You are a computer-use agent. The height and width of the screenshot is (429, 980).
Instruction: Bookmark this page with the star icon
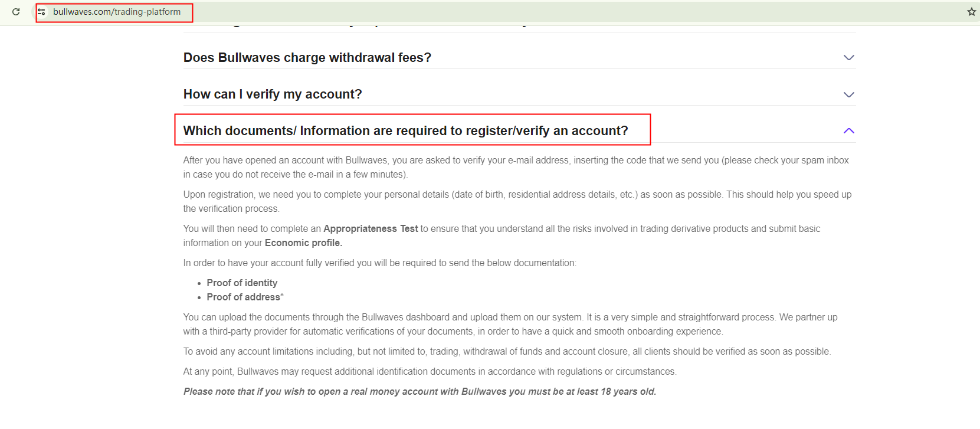971,12
